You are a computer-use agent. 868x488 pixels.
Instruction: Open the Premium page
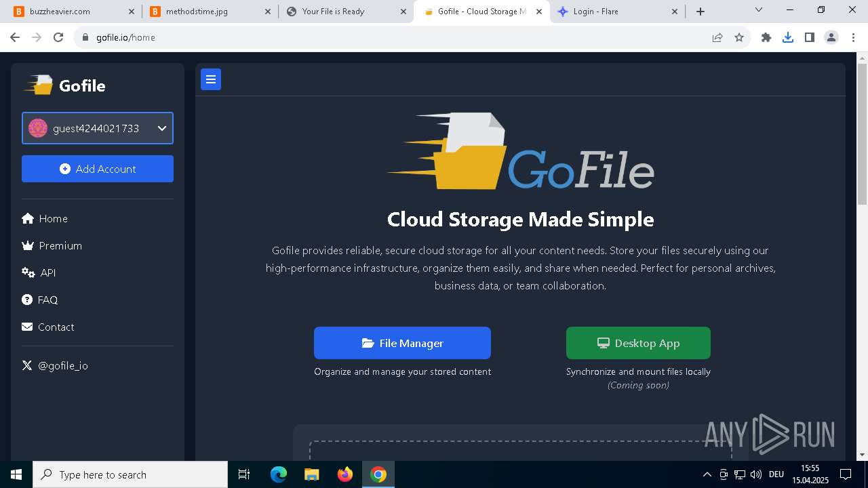tap(52, 245)
